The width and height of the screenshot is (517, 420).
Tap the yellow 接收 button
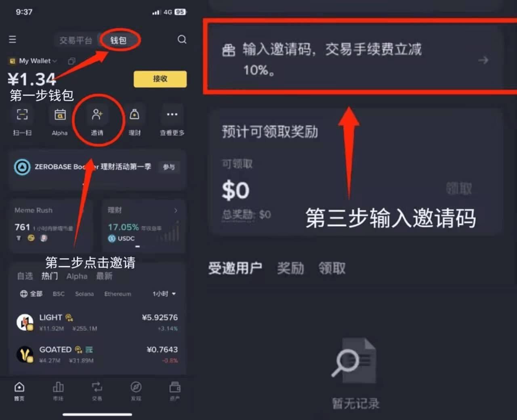pyautogui.click(x=160, y=79)
